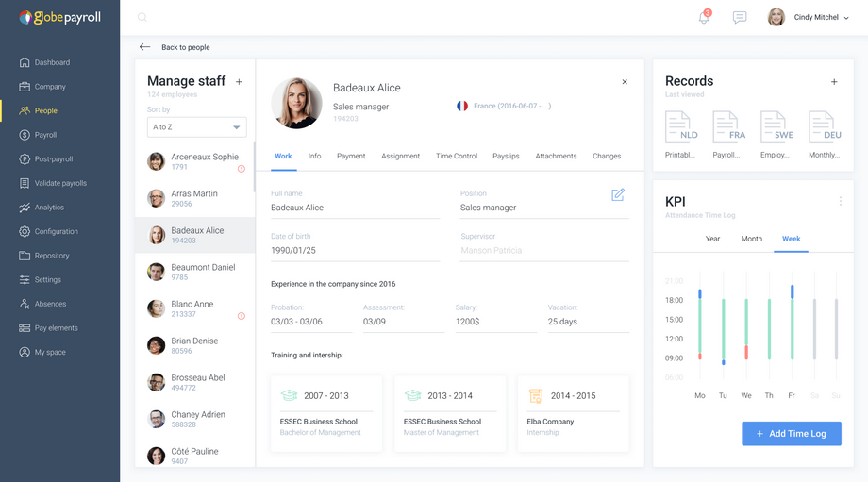Screen dimensions: 868x482
Task: Close the Badeaux Alice profile panel
Action: (625, 82)
